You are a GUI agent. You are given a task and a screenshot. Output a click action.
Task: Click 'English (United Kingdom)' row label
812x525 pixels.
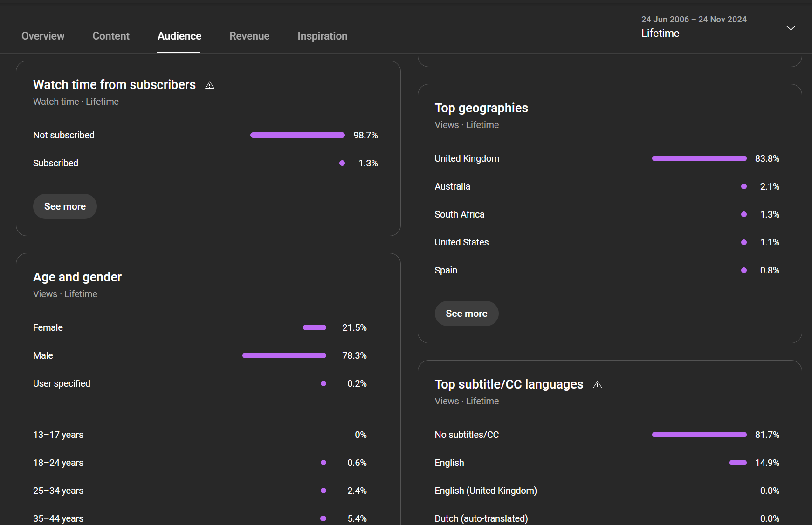pos(486,491)
